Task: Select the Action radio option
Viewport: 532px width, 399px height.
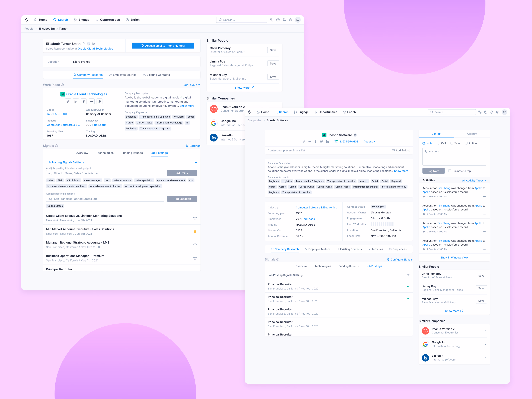Action: tap(466, 143)
